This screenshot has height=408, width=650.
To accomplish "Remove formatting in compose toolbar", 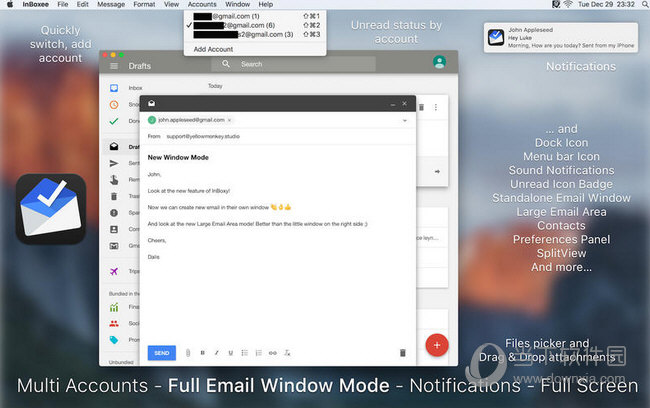I will tap(287, 353).
